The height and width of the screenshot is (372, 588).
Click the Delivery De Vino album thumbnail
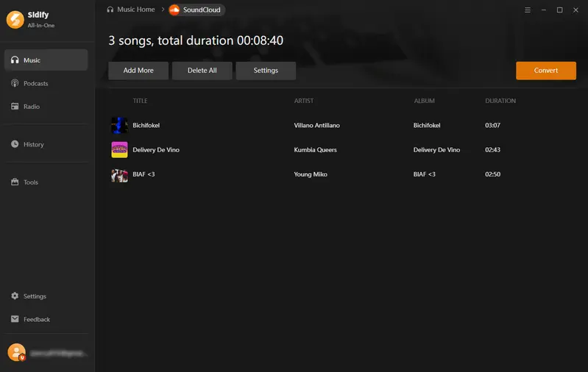pos(119,149)
